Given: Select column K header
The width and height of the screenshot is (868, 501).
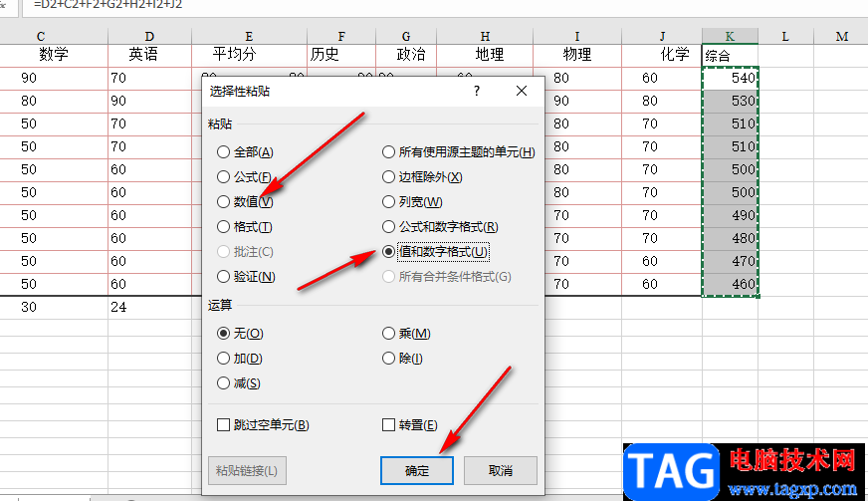Looking at the screenshot, I should [731, 37].
